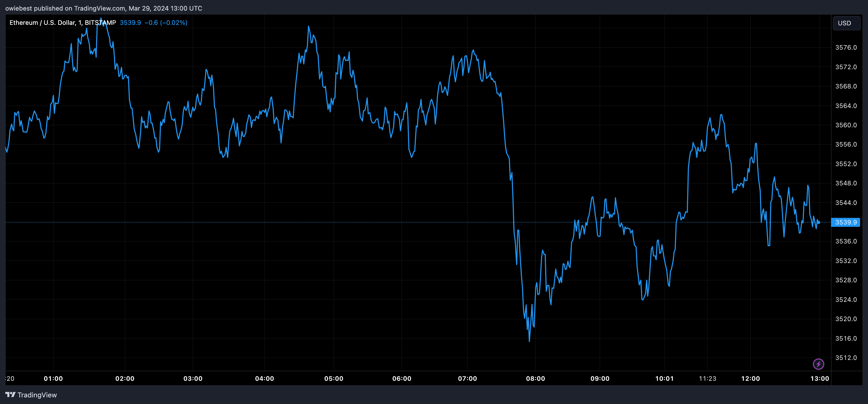The height and width of the screenshot is (404, 868).
Task: Click the 3520.0 price scale label
Action: pos(846,319)
